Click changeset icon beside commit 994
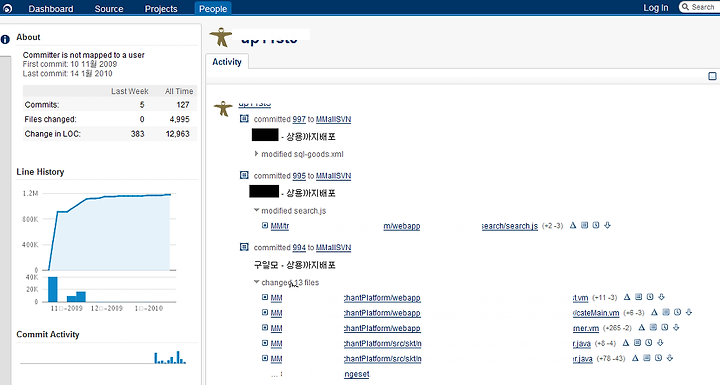 coord(244,247)
